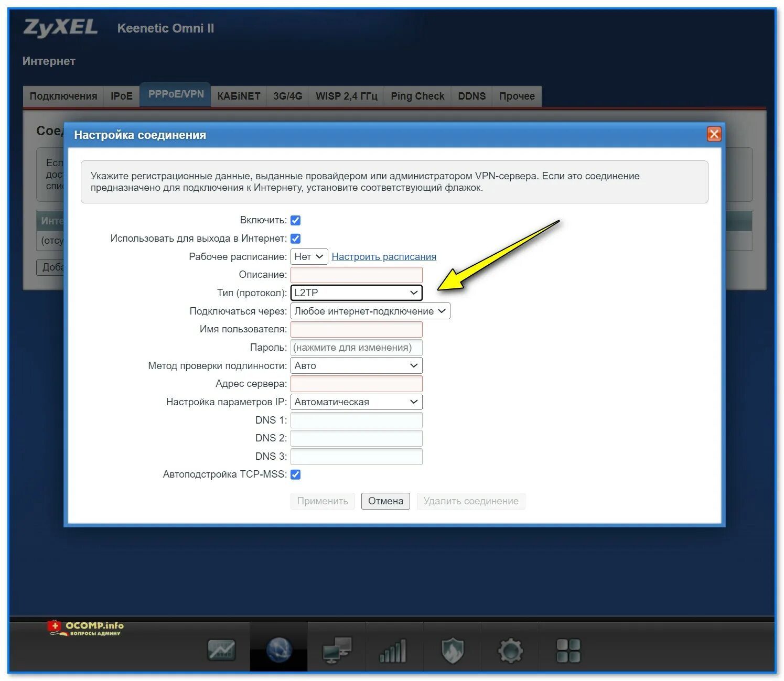Focus the Имя пользователя input field
784x681 pixels.
[357, 329]
